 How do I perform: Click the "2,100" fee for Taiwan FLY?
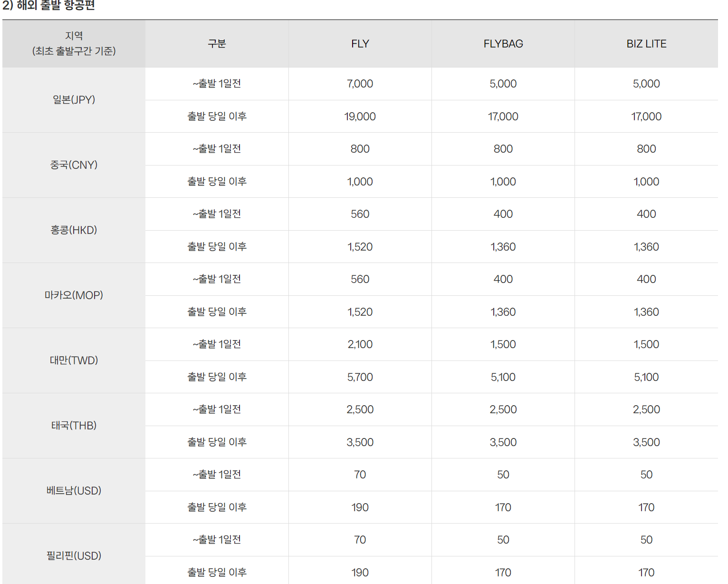click(360, 344)
